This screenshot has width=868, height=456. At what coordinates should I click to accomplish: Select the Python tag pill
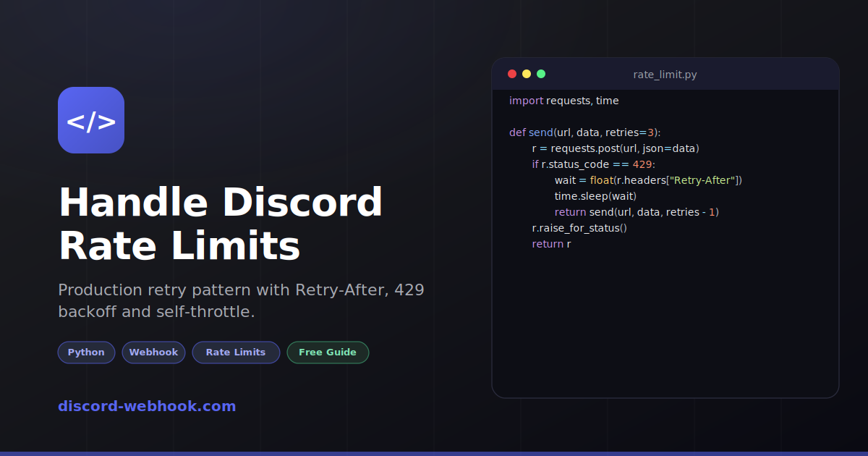coord(86,352)
